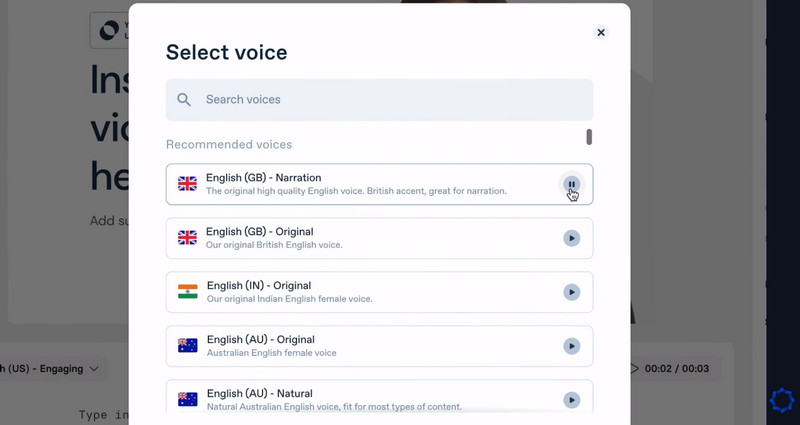Click the United Kingdom flag for Narration voice
The image size is (800, 425).
(187, 184)
